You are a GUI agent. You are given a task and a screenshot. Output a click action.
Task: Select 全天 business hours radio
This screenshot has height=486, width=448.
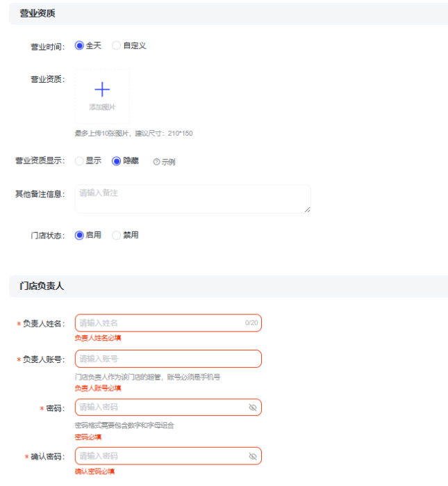pyautogui.click(x=79, y=46)
